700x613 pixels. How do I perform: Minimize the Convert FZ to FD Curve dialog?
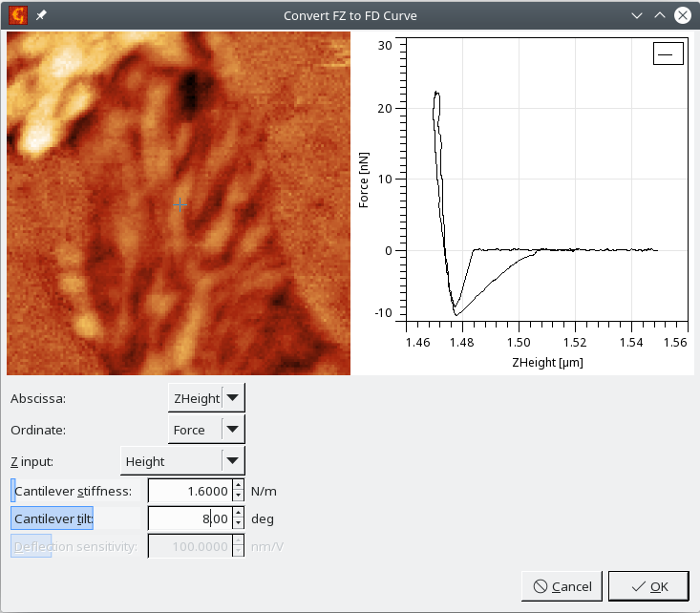[637, 15]
